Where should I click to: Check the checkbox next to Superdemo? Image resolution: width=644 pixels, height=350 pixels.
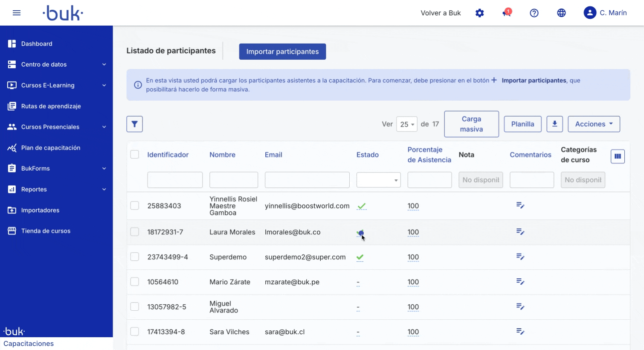pyautogui.click(x=135, y=257)
